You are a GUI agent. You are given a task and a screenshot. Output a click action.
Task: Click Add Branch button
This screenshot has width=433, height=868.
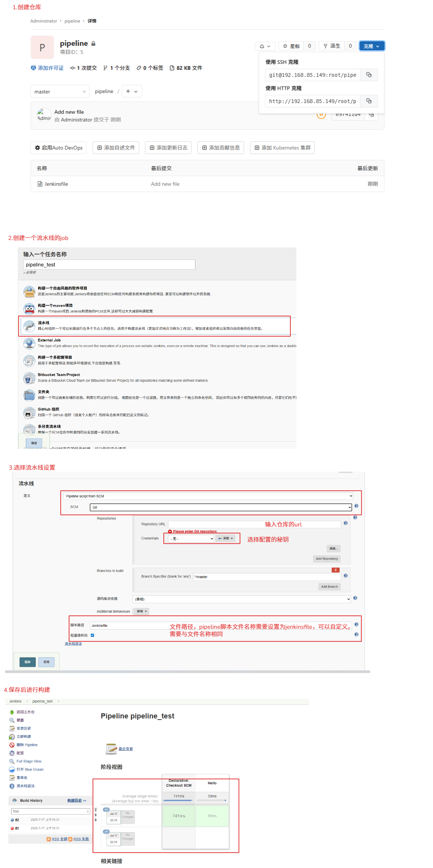pyautogui.click(x=329, y=587)
